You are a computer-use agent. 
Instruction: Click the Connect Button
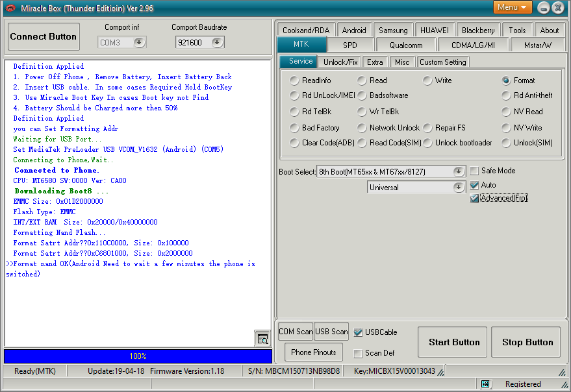[44, 37]
